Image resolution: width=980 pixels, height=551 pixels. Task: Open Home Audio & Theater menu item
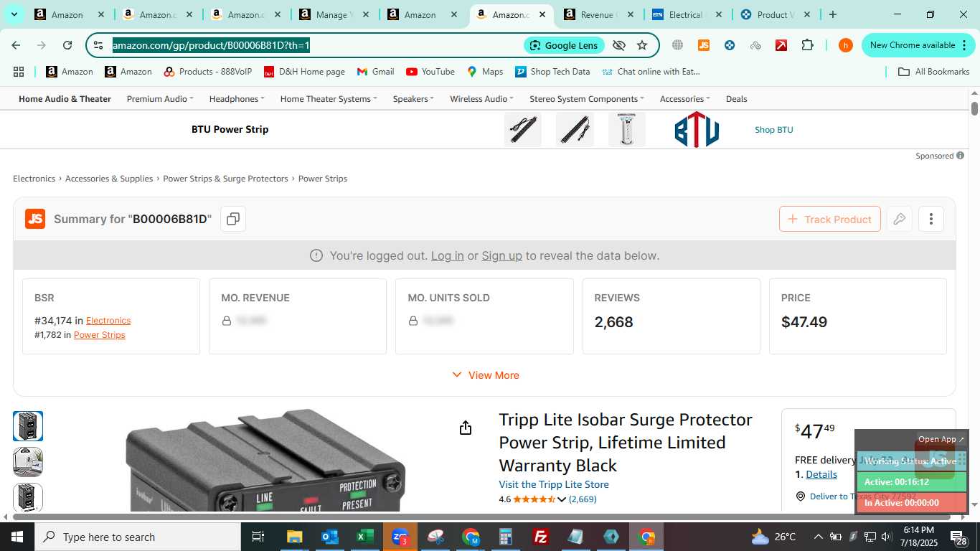coord(65,99)
